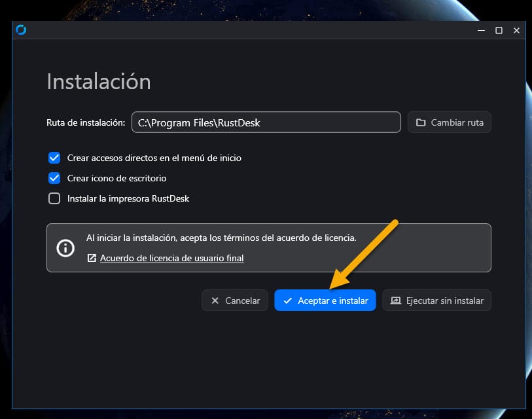Click the info circle icon
This screenshot has height=419, width=532.
(65, 248)
